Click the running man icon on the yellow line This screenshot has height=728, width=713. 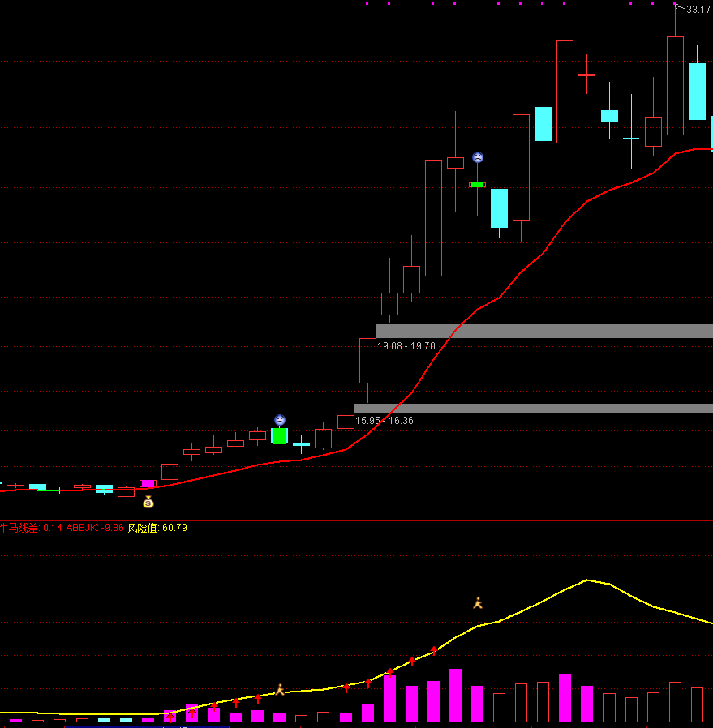click(x=280, y=689)
